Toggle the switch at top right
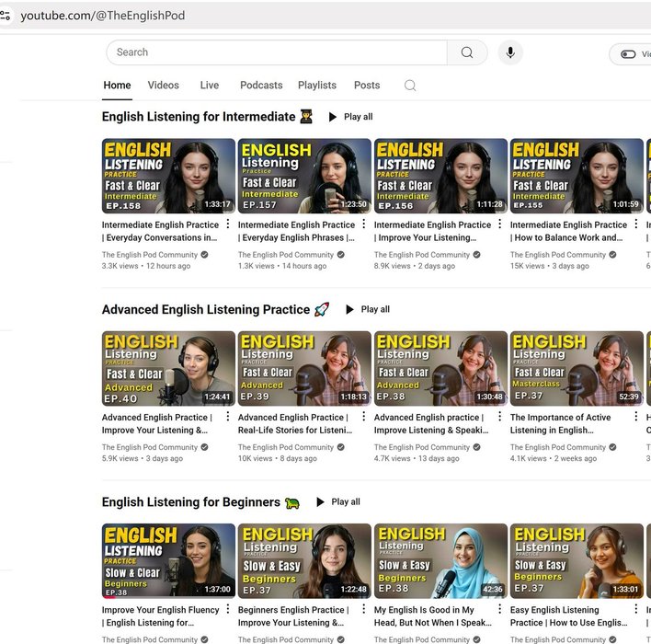The height and width of the screenshot is (644, 651). (x=628, y=54)
